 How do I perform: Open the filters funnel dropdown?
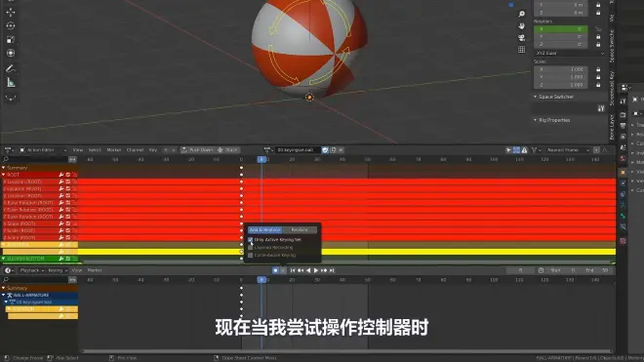537,150
